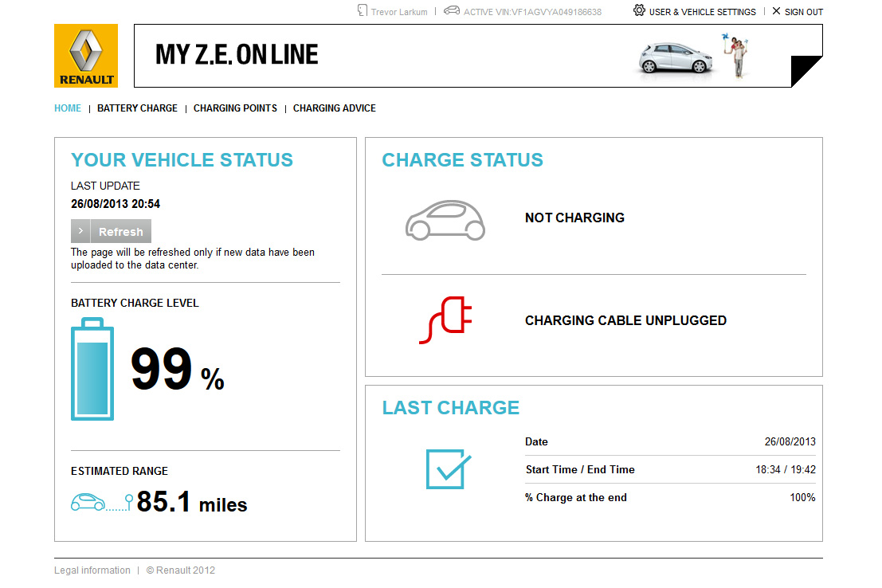Click the Start Time / End Time label
882x588 pixels.
[x=580, y=469]
